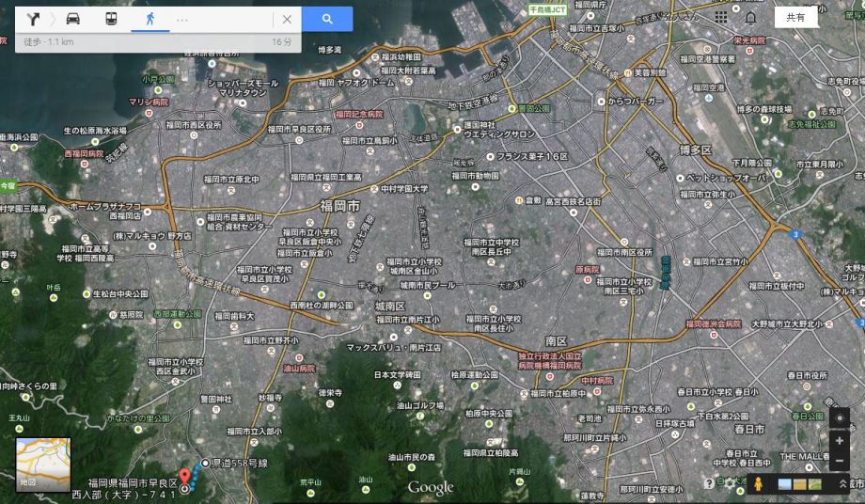
Task: Click the 中村学園大学 marker
Action: pyautogui.click(x=374, y=189)
